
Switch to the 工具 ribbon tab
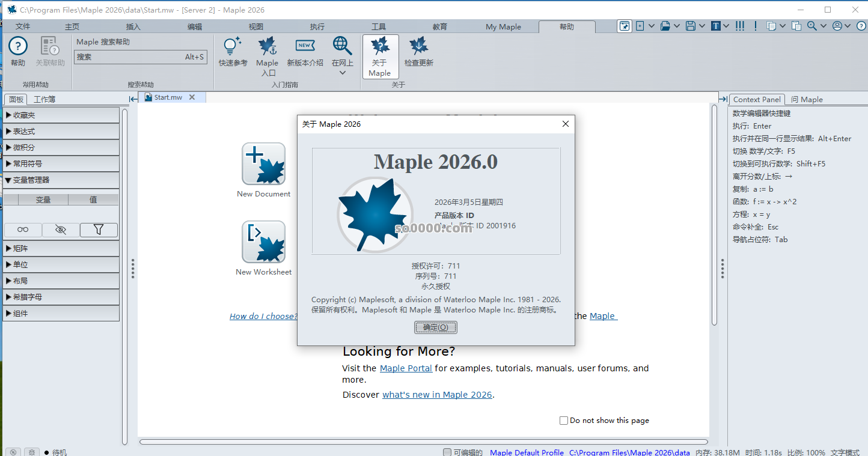coord(379,26)
